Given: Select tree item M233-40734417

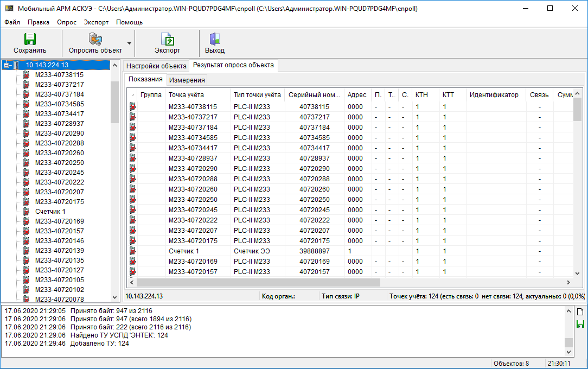Looking at the screenshot, I should 60,114.
